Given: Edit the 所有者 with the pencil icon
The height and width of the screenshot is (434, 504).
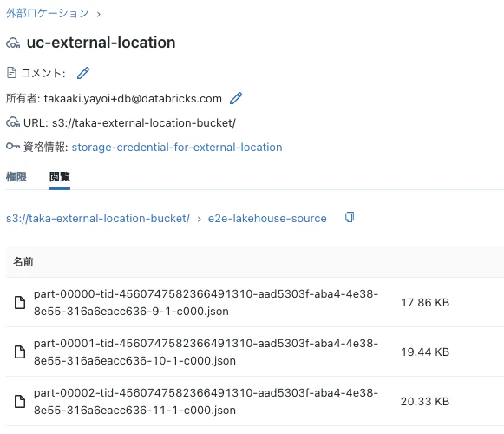Looking at the screenshot, I should 236,98.
